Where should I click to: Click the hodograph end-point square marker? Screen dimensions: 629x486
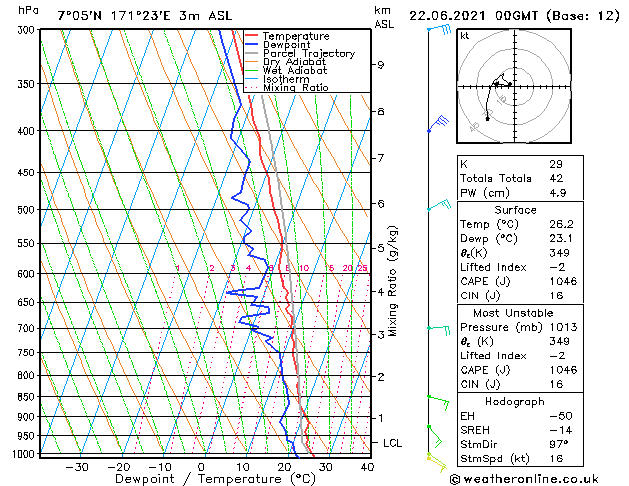[487, 119]
